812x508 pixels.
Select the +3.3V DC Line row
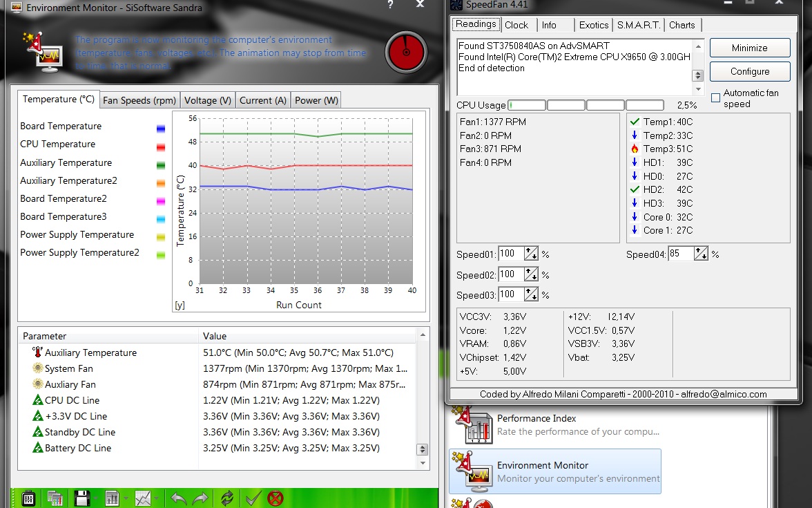tap(217, 416)
